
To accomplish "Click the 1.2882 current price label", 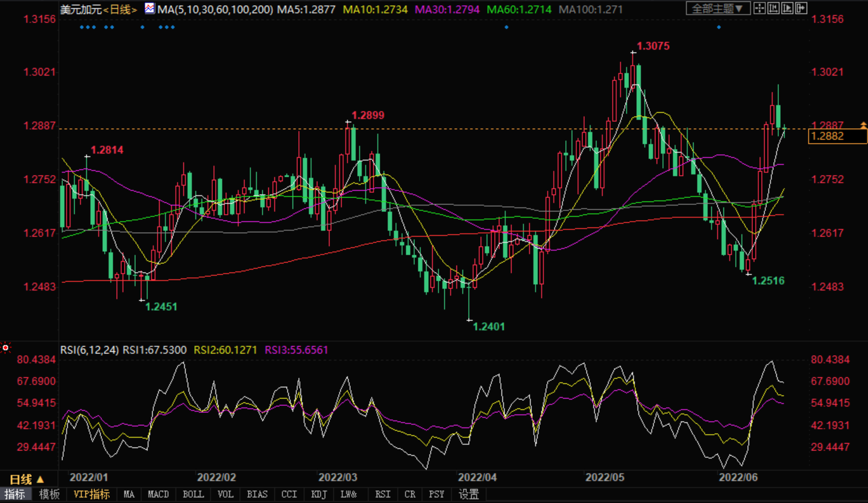I will [x=837, y=136].
